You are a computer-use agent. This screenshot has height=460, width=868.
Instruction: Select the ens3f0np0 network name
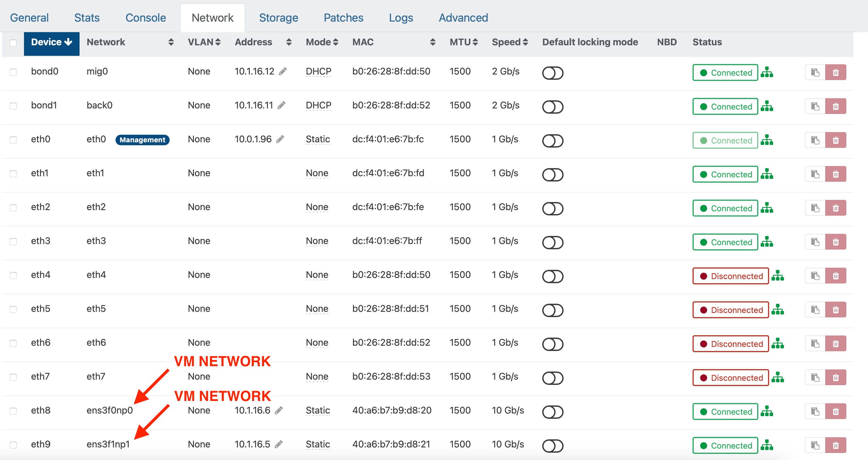click(109, 411)
